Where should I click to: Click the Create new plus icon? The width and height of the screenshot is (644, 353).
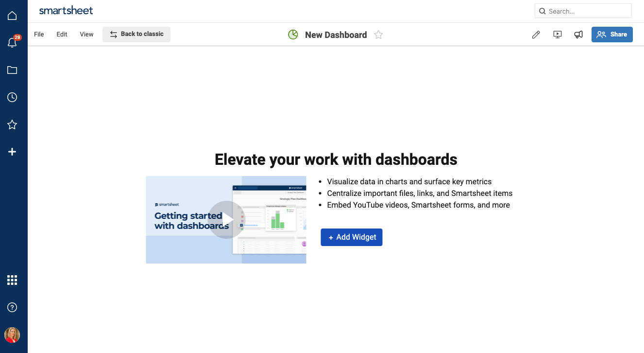click(x=12, y=152)
